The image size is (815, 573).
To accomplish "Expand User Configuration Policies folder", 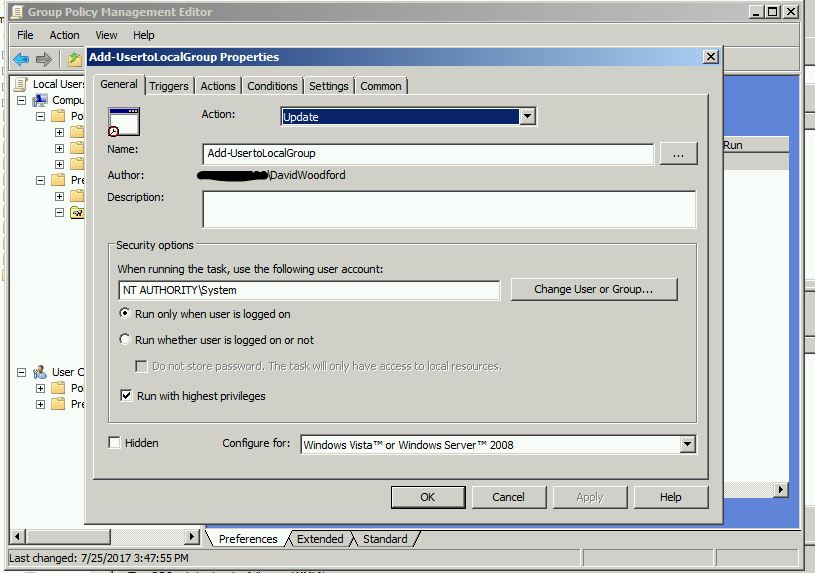I will (41, 388).
